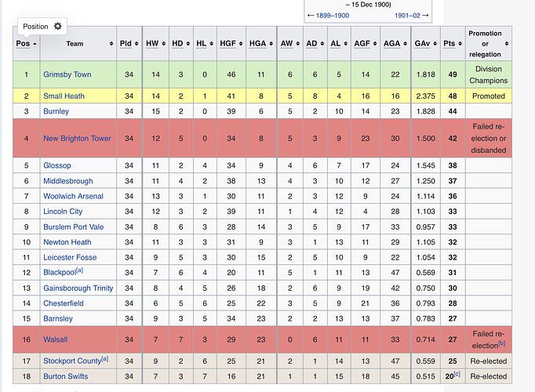Sort by Team column arrows

[x=111, y=44]
